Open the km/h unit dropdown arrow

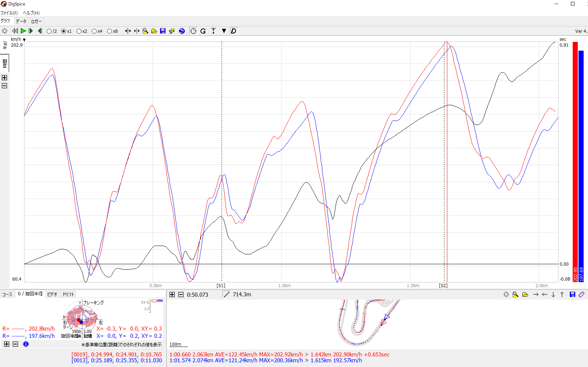[x=24, y=40]
